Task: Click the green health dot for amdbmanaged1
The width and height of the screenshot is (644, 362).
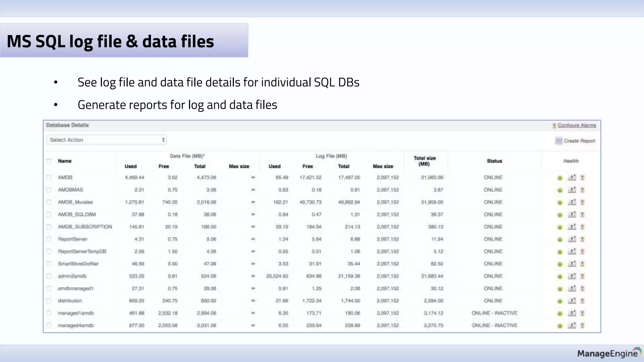Action: click(560, 289)
